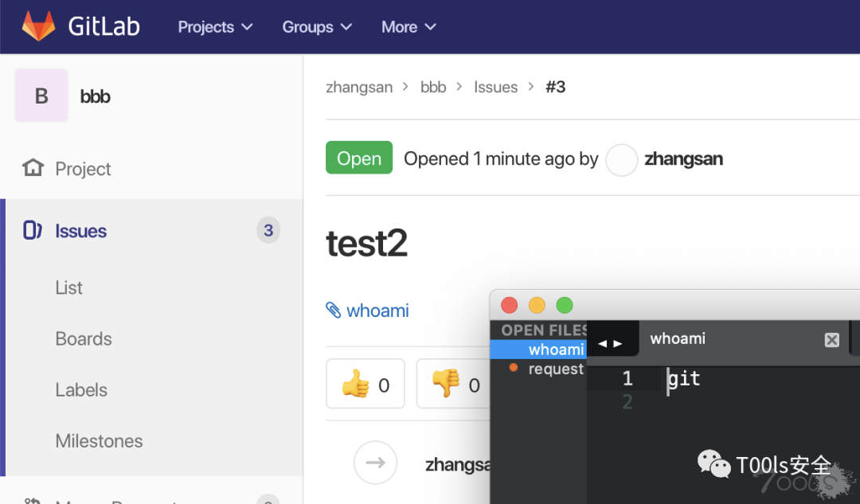Viewport: 860px width, 504px height.
Task: Open the Milestones submenu item
Action: [x=100, y=441]
